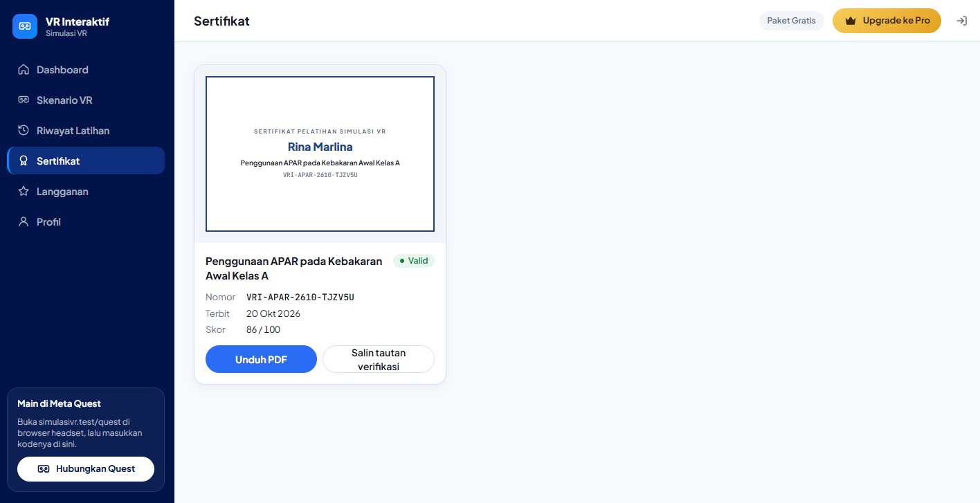Click the VR Interaktif headset logo icon

click(25, 26)
